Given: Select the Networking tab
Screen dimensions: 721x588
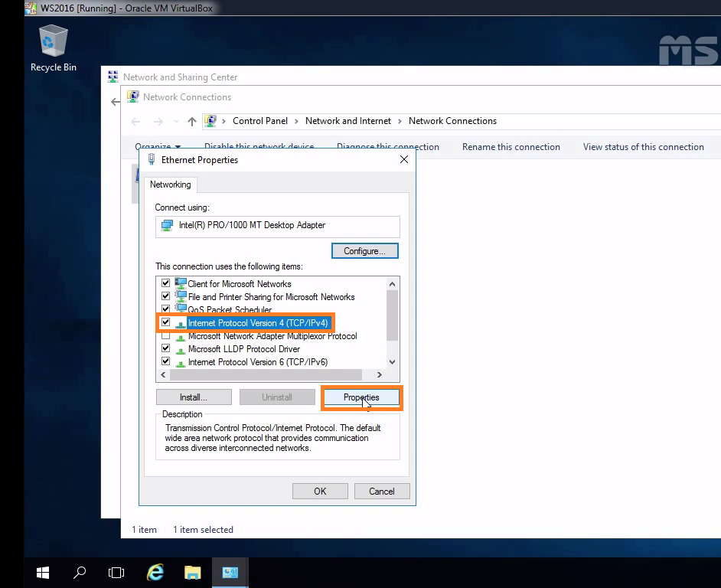Looking at the screenshot, I should [x=171, y=185].
